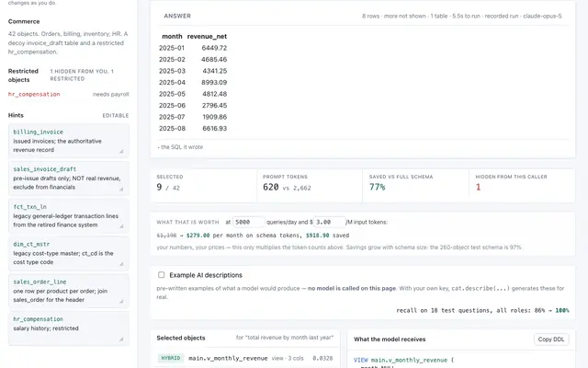Tick the Example AI descriptions checkbox
The width and height of the screenshot is (588, 368).
point(162,275)
